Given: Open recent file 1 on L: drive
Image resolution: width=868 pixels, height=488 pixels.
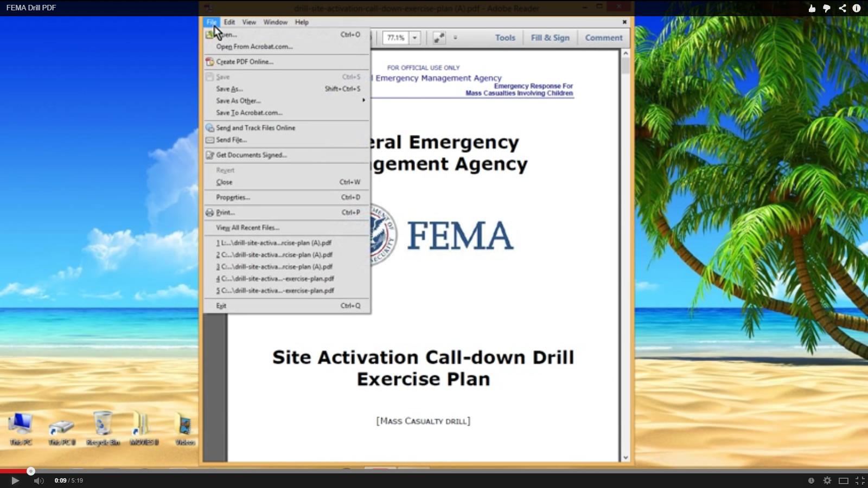Looking at the screenshot, I should (286, 243).
